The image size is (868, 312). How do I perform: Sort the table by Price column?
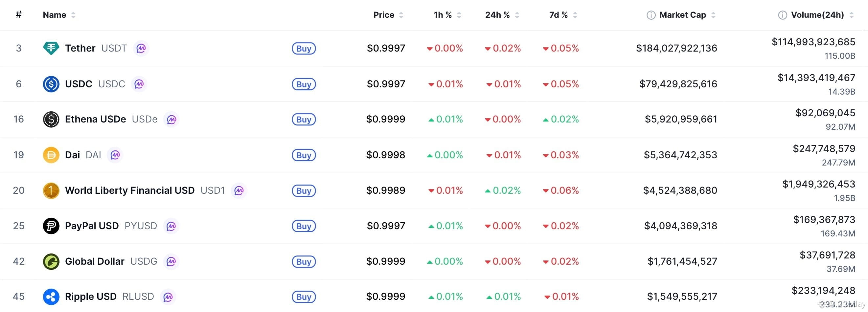click(400, 14)
